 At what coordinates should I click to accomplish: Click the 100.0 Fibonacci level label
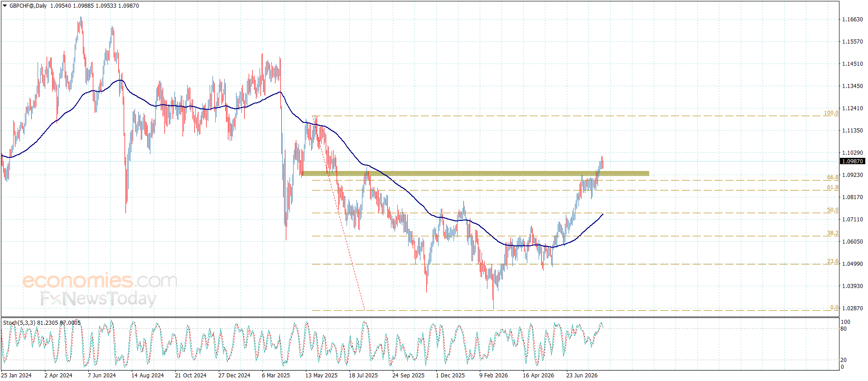point(831,113)
